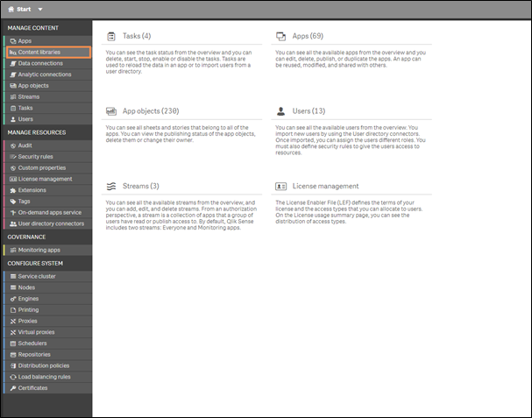
Task: Open Audit under Manage Resources
Action: pyautogui.click(x=48, y=145)
